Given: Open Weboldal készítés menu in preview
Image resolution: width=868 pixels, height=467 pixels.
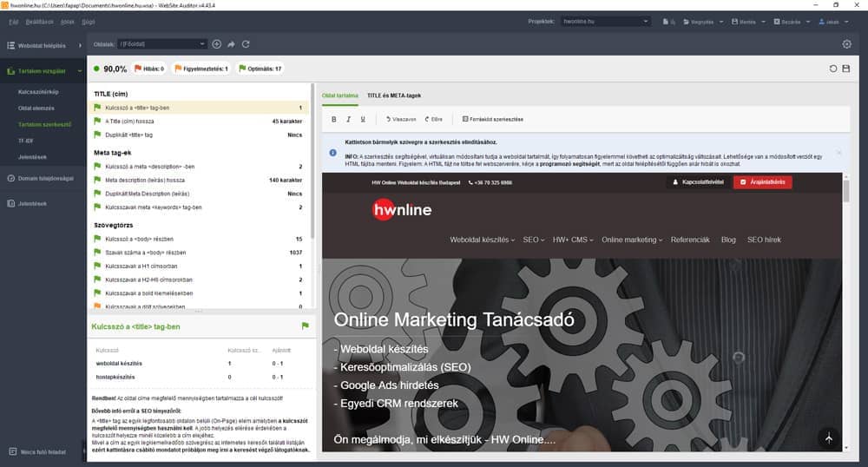Looking at the screenshot, I should [x=482, y=240].
